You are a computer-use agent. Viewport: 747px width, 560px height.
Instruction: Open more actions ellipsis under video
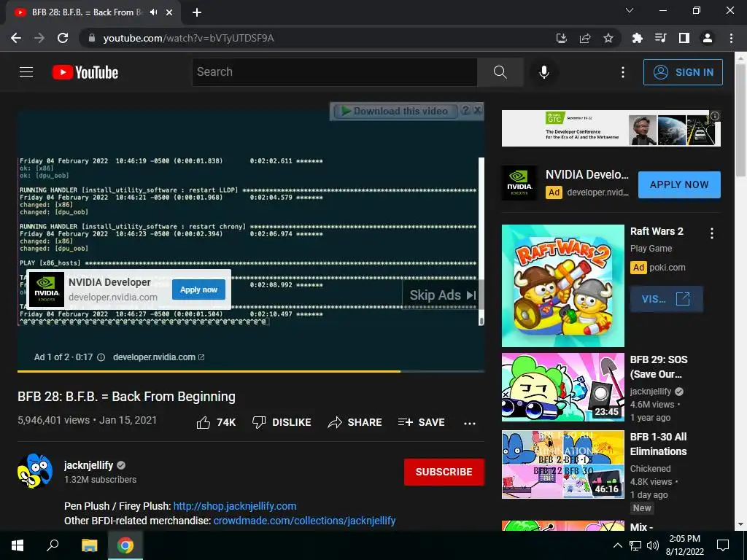click(470, 423)
